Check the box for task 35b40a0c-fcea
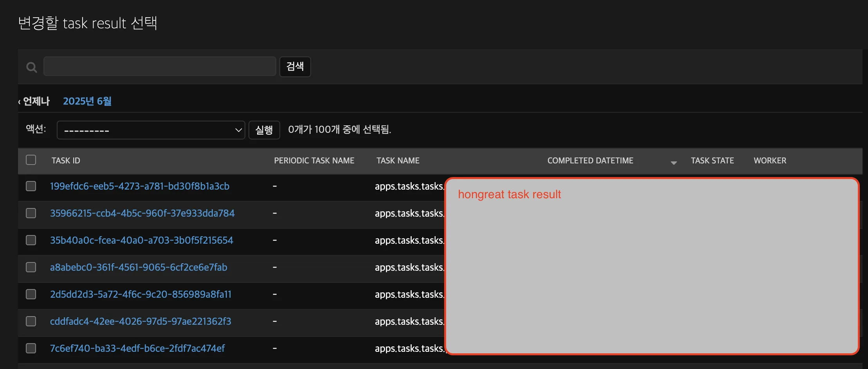Screen dimensions: 868x369 [31, 240]
